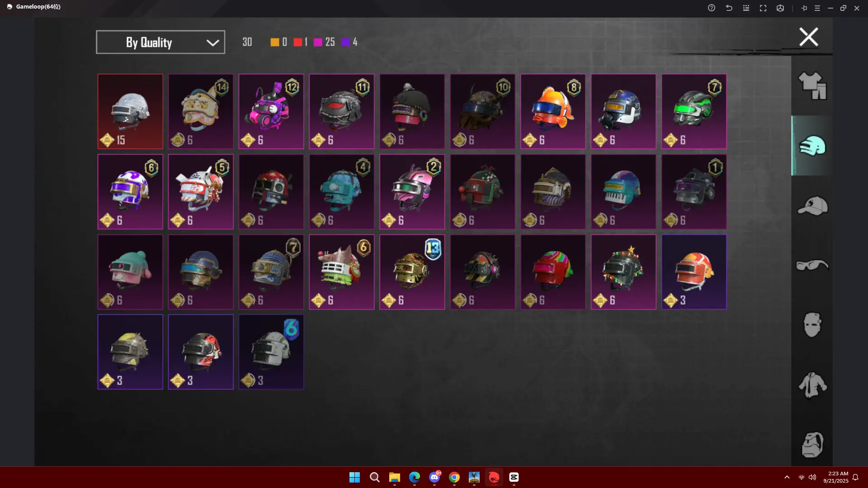Open the cap headwear category
This screenshot has height=488, width=868.
[812, 206]
